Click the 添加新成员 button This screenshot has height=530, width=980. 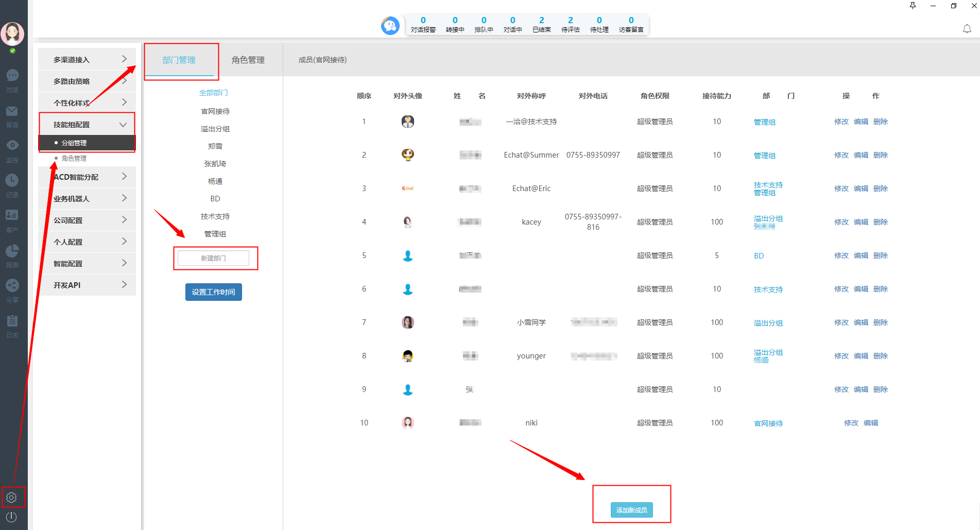tap(632, 510)
